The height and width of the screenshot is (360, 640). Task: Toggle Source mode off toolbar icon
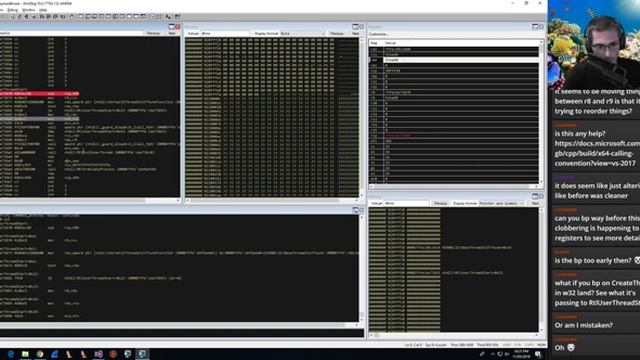click(x=159, y=17)
